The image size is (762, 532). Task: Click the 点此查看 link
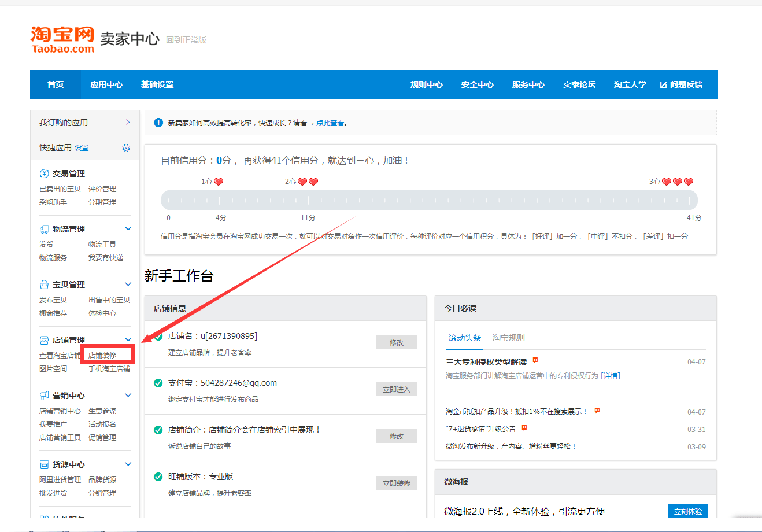point(330,123)
